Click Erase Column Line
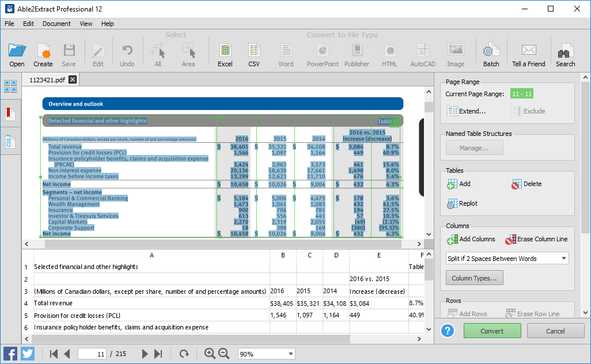591x364 pixels. [536, 239]
